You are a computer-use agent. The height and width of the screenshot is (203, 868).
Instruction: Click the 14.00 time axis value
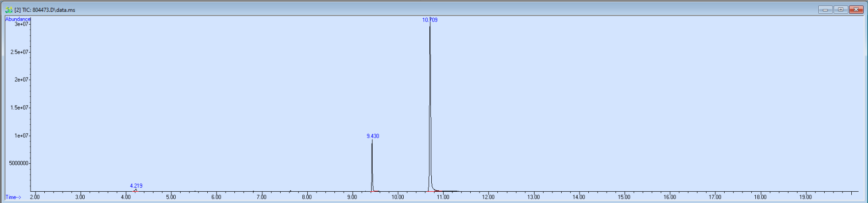579,197
